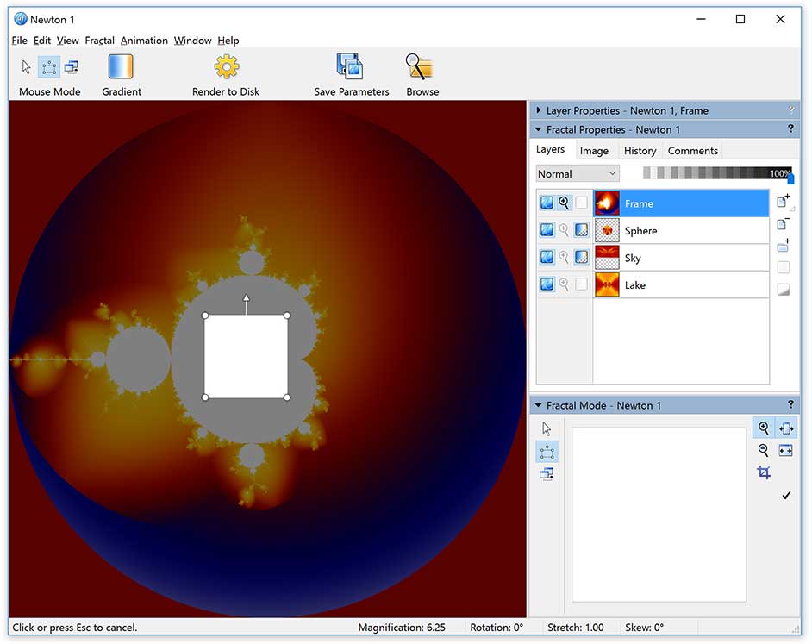Click the layer opacity slider at 100%
812x644 pixels.
[790, 178]
